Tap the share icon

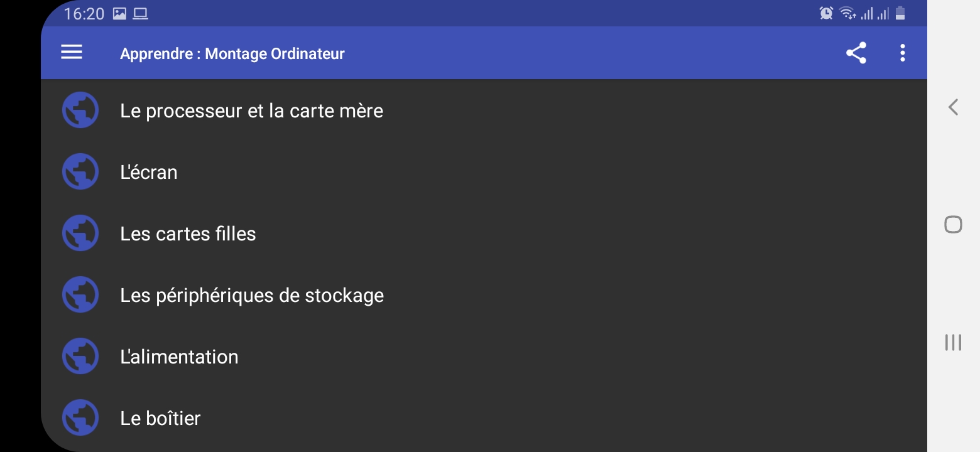click(856, 53)
